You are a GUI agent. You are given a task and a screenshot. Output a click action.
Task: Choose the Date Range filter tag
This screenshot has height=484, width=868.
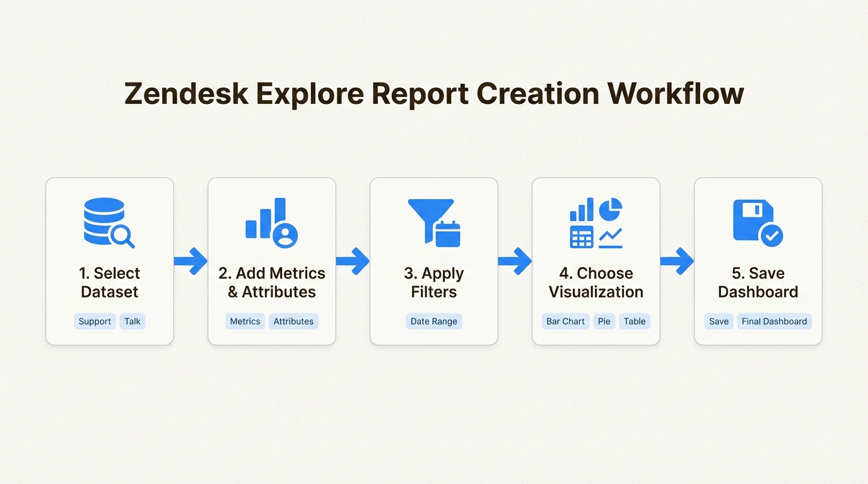[434, 321]
